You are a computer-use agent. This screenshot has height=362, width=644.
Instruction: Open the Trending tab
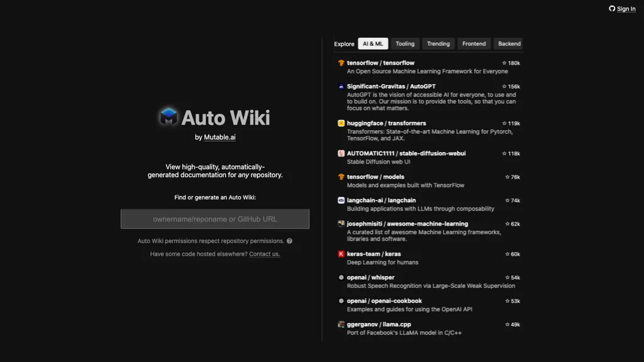click(x=438, y=43)
